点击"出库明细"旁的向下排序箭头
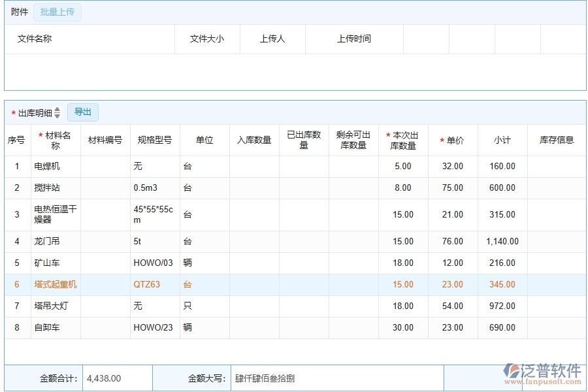Image resolution: width=588 pixels, height=392 pixels. (x=57, y=114)
